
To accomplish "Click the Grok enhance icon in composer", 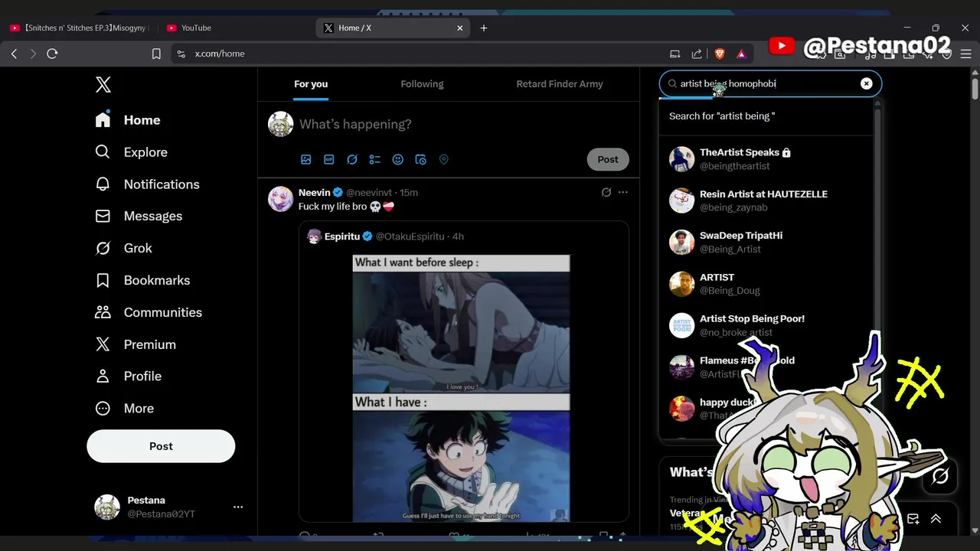I will [x=352, y=159].
